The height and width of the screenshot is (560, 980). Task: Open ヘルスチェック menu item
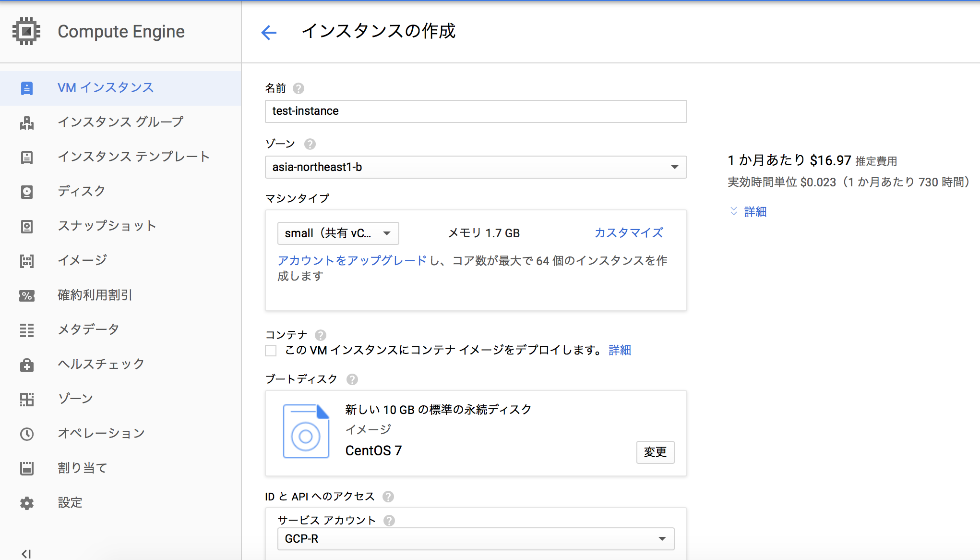120,365
